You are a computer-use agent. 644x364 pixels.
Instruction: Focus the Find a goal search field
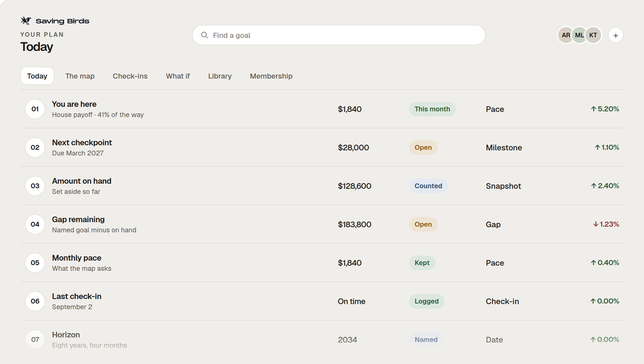point(339,36)
